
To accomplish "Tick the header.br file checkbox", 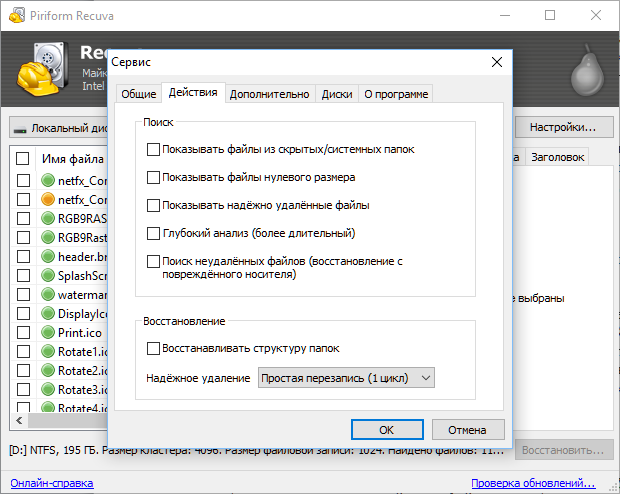I will tap(23, 256).
